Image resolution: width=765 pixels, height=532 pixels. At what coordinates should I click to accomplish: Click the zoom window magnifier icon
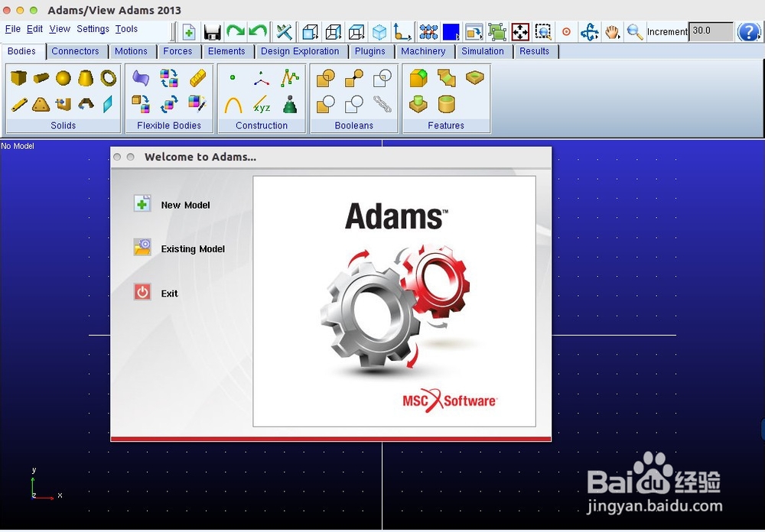click(543, 32)
